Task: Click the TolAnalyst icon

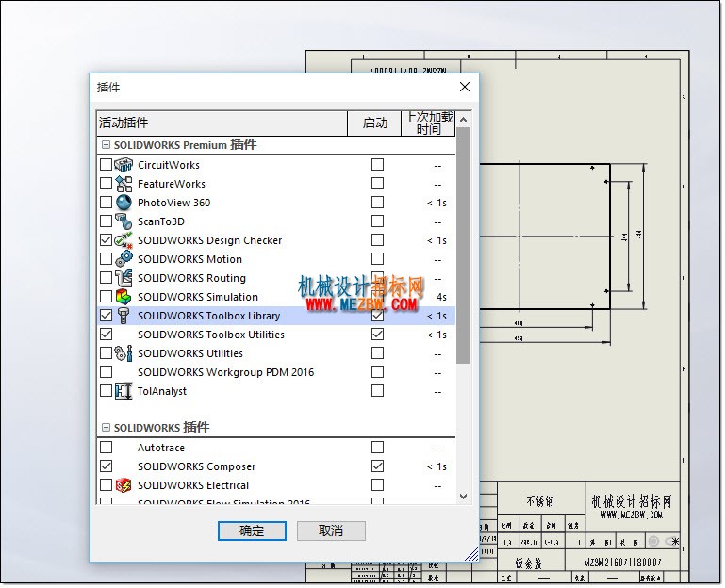Action: pyautogui.click(x=124, y=391)
